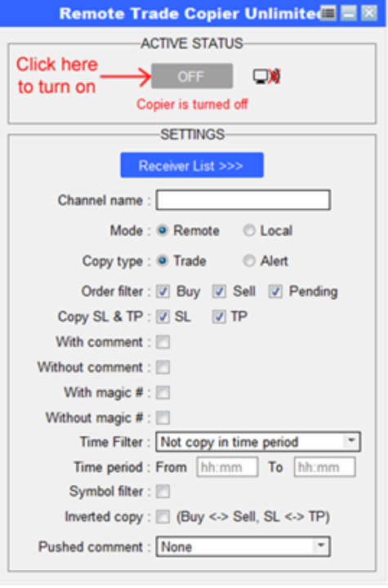Enable With comment filter
388x588 pixels.
click(163, 342)
